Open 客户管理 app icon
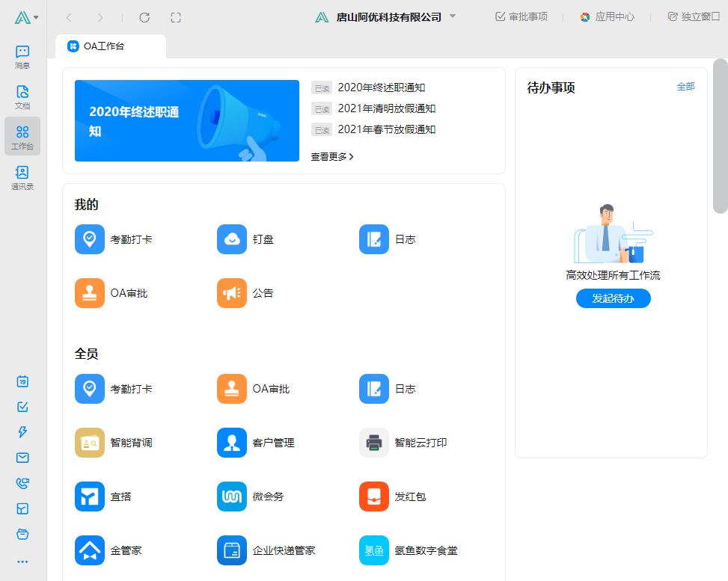Viewport: 728px width, 581px height. coord(232,443)
